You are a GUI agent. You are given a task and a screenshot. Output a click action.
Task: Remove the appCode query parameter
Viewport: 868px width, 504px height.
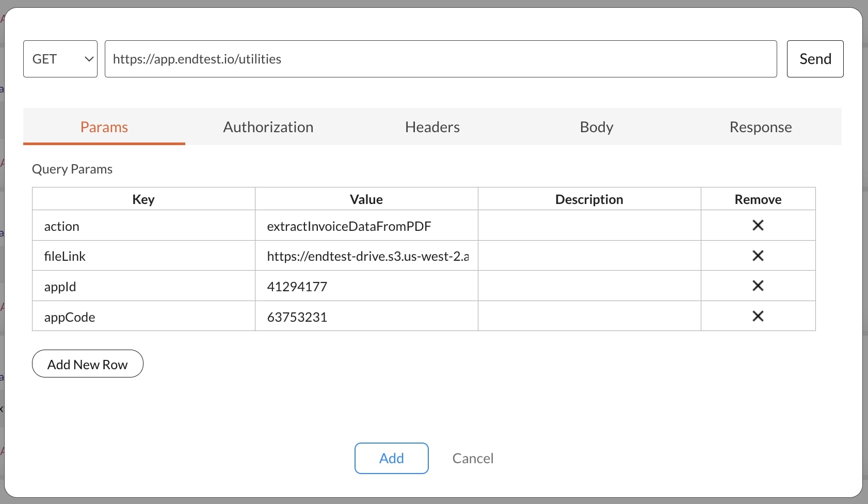[x=758, y=316]
